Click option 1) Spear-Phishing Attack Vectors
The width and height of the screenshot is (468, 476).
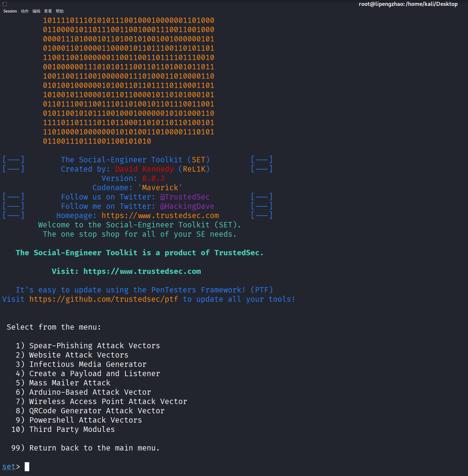click(88, 346)
